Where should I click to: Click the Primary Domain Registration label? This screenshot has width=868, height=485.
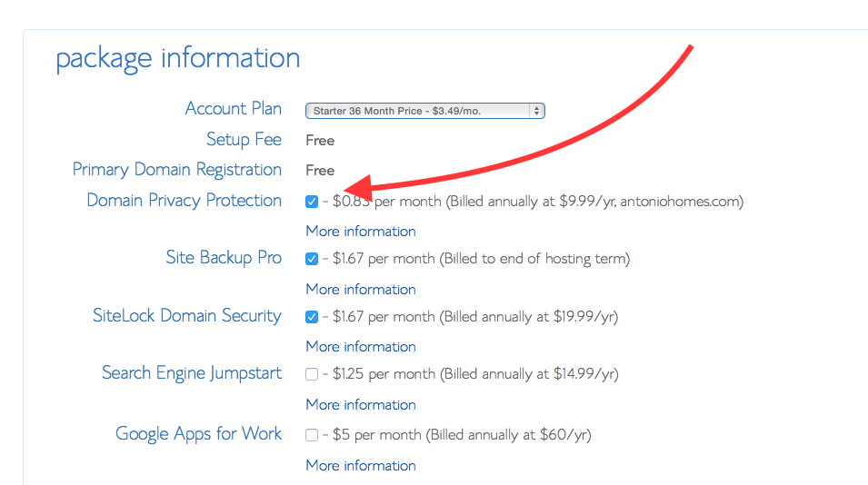[x=177, y=170]
